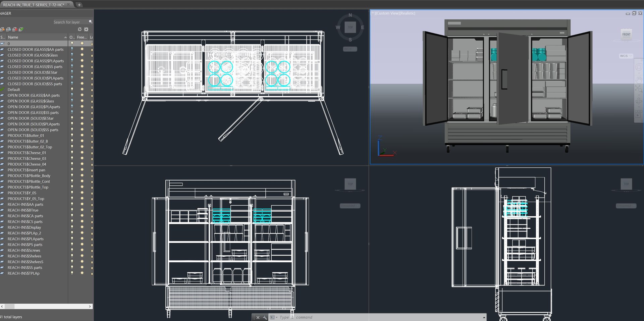Image resolution: width=644 pixels, height=321 pixels.
Task: Toggle On lightbulb for REACH-INS$Display layer
Action: pyautogui.click(x=72, y=227)
